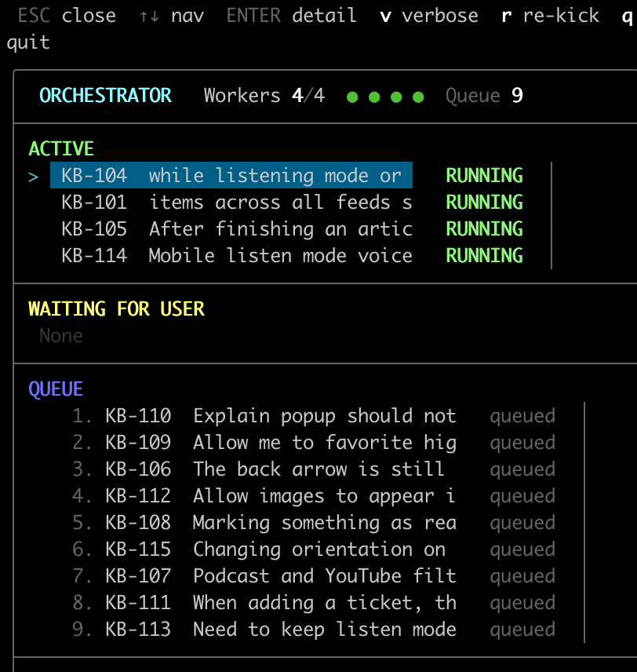Click the first green worker status dot

pos(352,97)
